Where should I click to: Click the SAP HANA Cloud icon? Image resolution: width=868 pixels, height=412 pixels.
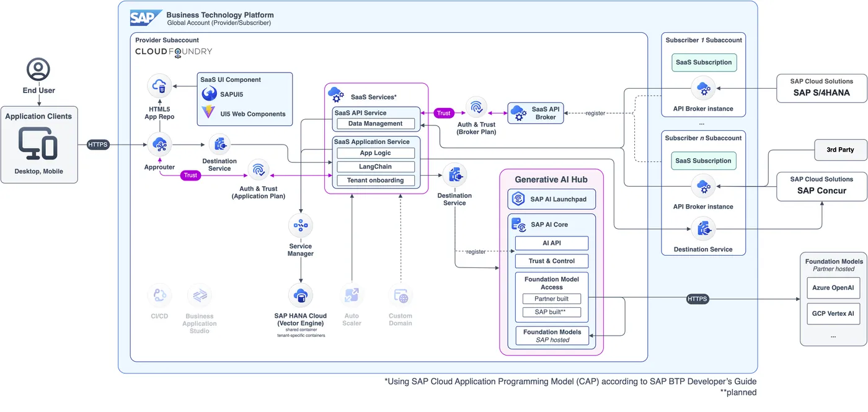[x=300, y=295]
